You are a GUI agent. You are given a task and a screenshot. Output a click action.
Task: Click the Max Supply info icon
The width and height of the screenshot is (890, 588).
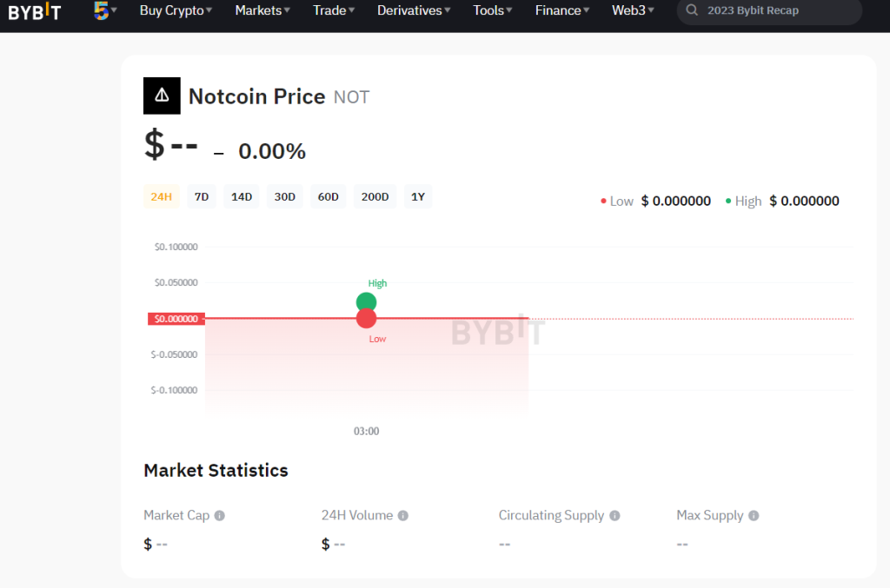pyautogui.click(x=754, y=515)
